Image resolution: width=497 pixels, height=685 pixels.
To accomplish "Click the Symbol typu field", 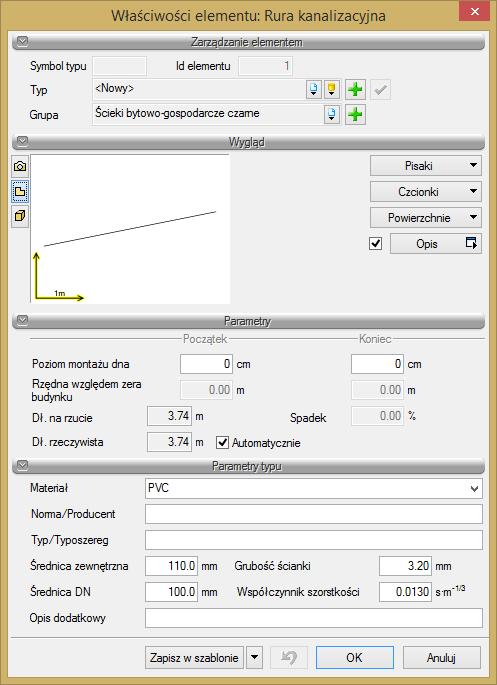I will coord(120,66).
